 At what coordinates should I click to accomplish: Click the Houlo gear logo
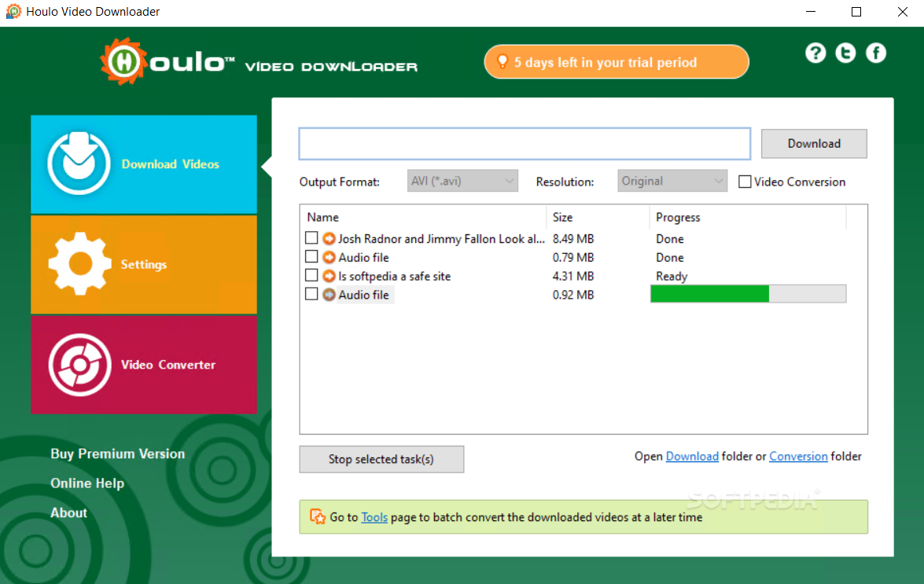123,61
